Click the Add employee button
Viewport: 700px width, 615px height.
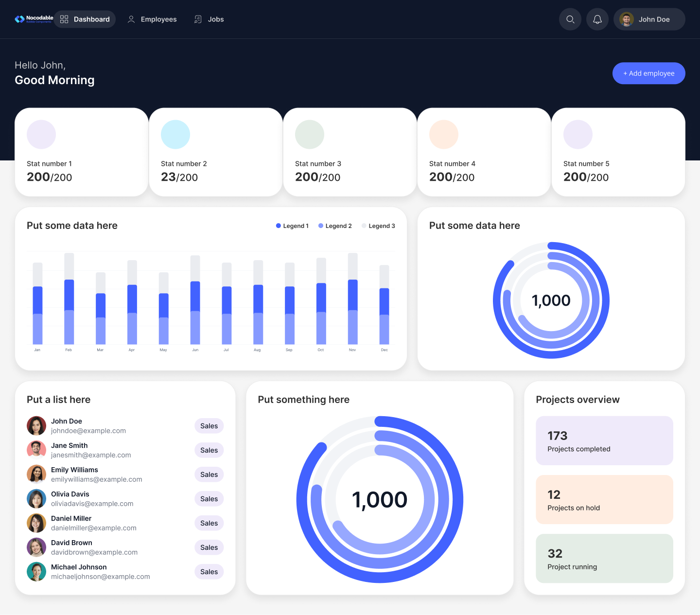(x=648, y=73)
